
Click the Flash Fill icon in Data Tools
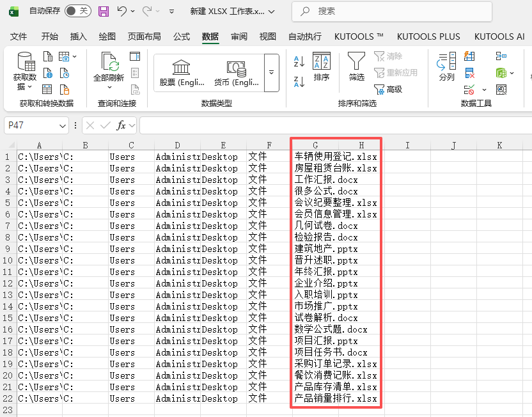tap(470, 56)
